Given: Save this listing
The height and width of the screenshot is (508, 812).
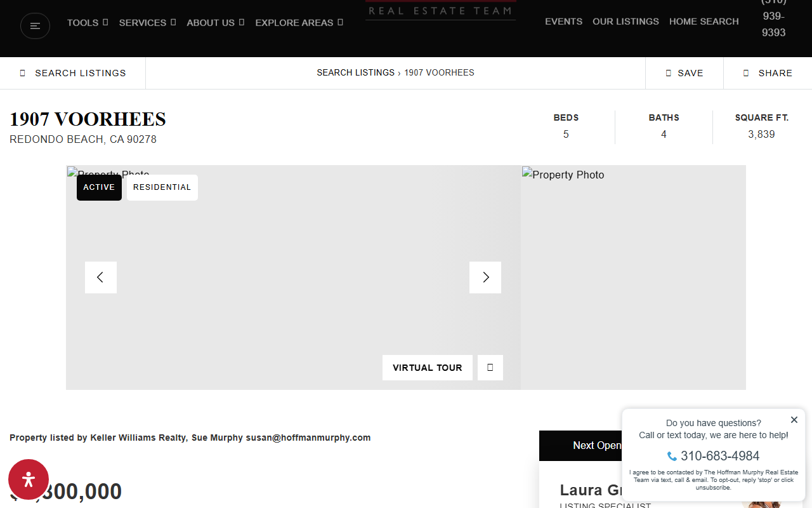Looking at the screenshot, I should click(x=684, y=73).
